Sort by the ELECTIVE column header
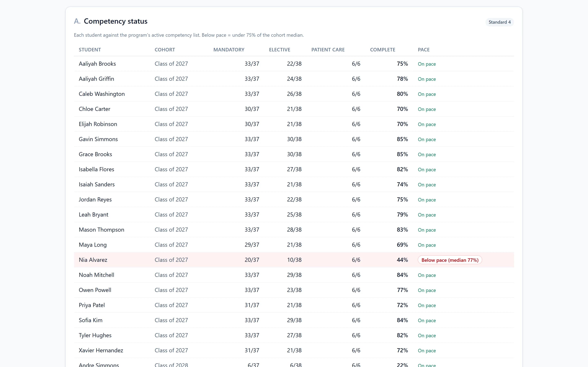The width and height of the screenshot is (588, 367). pyautogui.click(x=280, y=50)
